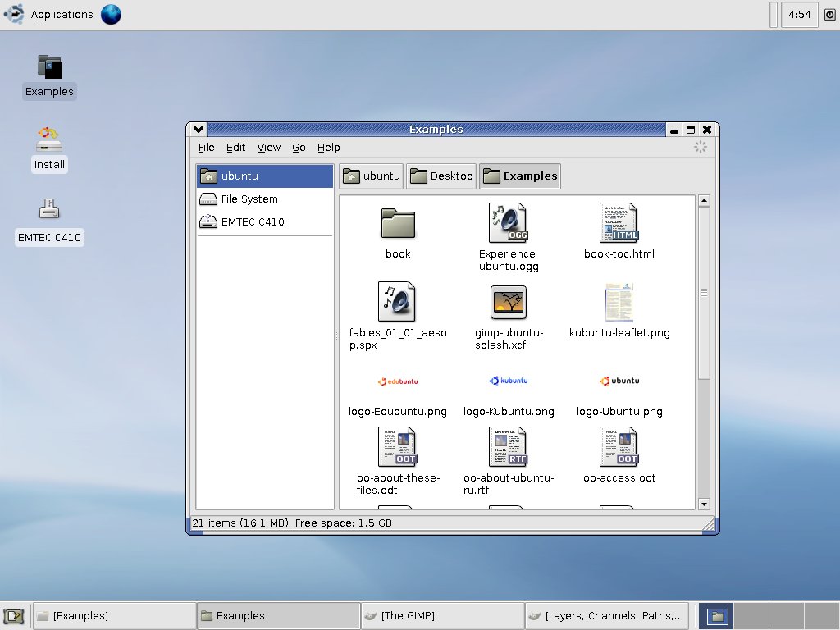The image size is (840, 630).
Task: Click the Install icon on desktop
Action: click(x=49, y=139)
